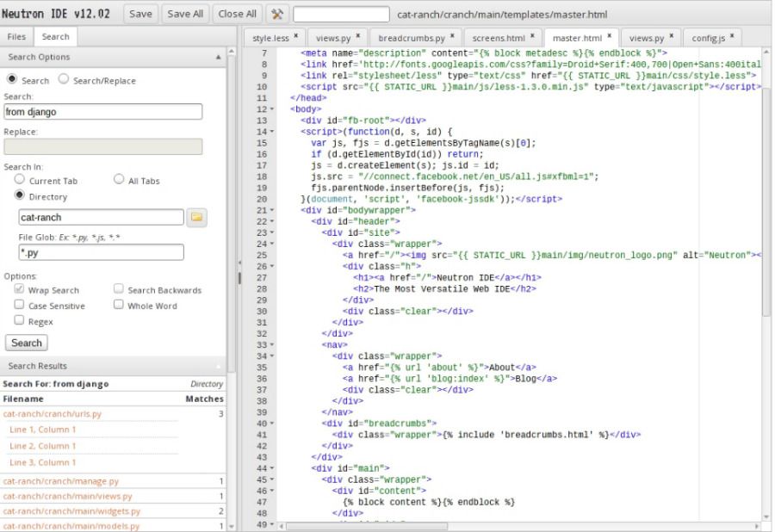Collapse the Search Options panel
Viewport: 775px width, 532px height.
(217, 58)
